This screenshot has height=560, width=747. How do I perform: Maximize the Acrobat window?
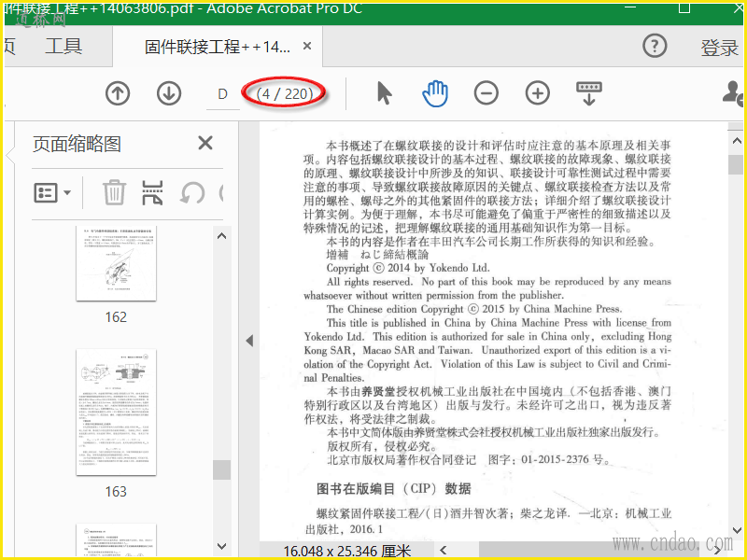point(684,7)
